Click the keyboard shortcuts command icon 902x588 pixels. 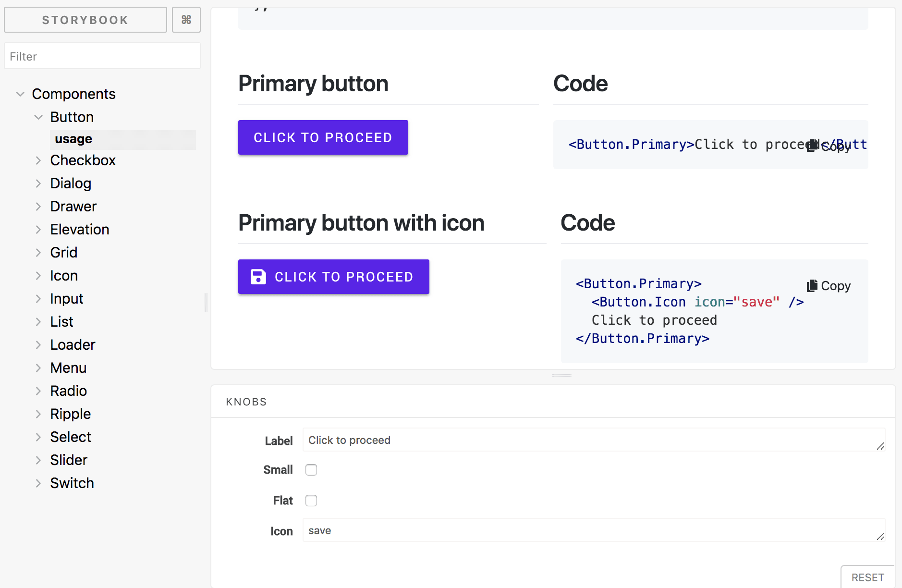tap(186, 20)
